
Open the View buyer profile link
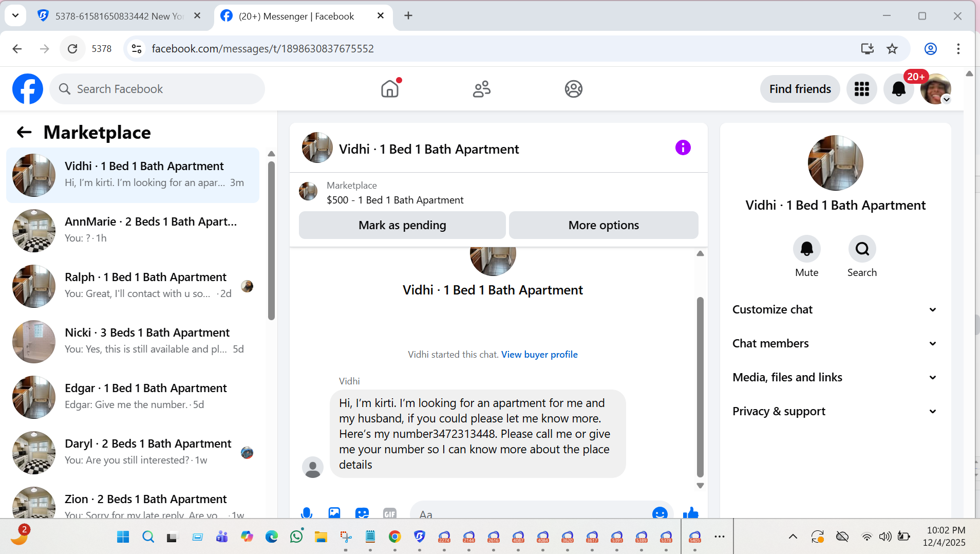(x=539, y=355)
